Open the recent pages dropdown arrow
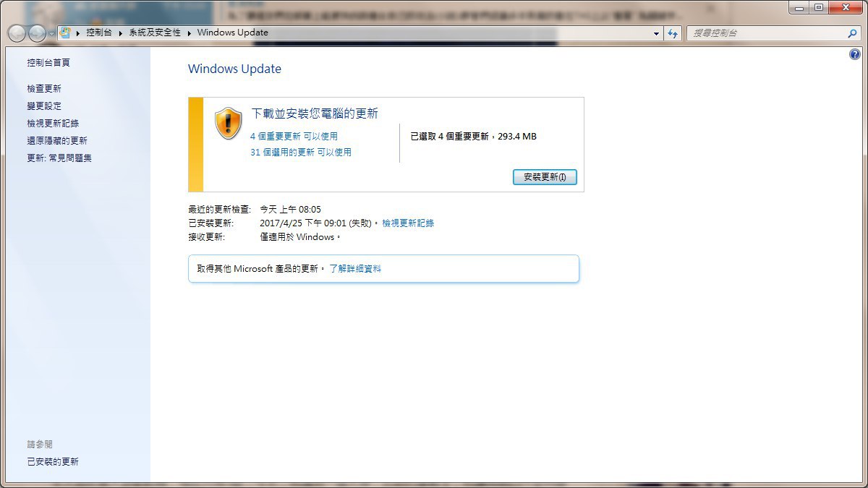Screen dimensions: 868x488 pyautogui.click(x=52, y=34)
